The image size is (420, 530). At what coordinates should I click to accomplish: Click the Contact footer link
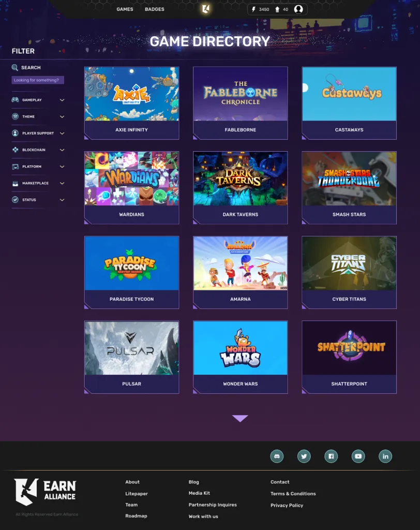coord(280,482)
